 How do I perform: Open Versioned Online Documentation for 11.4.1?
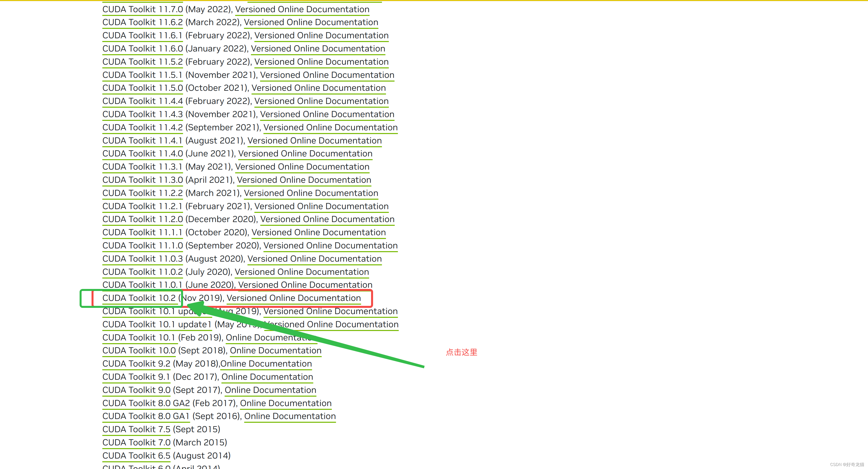click(x=315, y=141)
